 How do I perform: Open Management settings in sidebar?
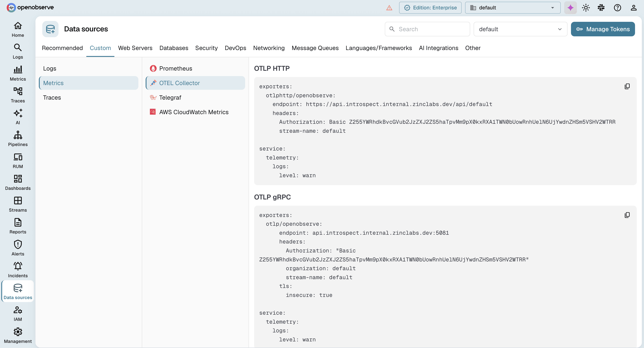(x=18, y=335)
